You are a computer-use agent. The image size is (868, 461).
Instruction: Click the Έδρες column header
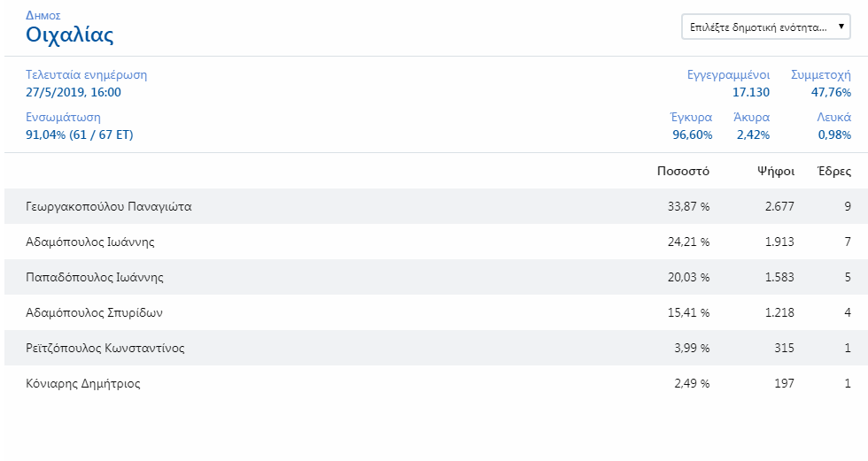[834, 172]
